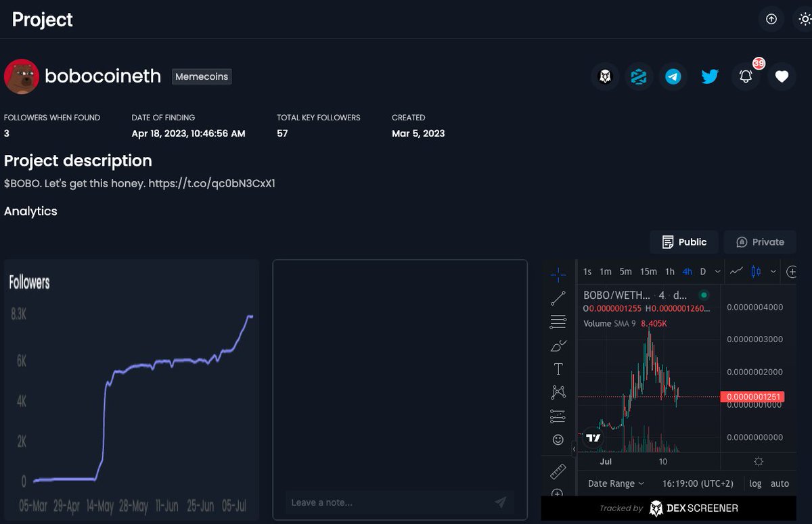Select the 15m timeframe
This screenshot has height=524, width=812.
(x=648, y=271)
